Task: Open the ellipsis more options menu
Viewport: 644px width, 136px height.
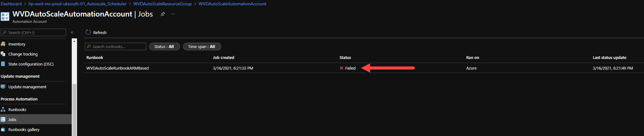Action: click(x=173, y=14)
